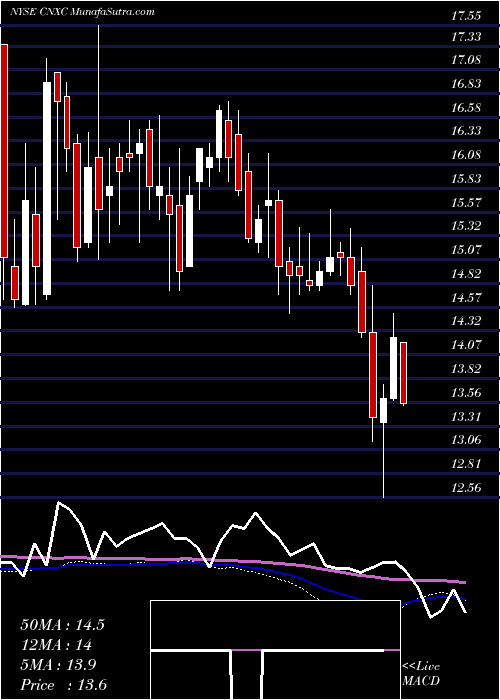Click the candle with the lowest wick near 12.56
500x700 pixels.
tap(383, 441)
